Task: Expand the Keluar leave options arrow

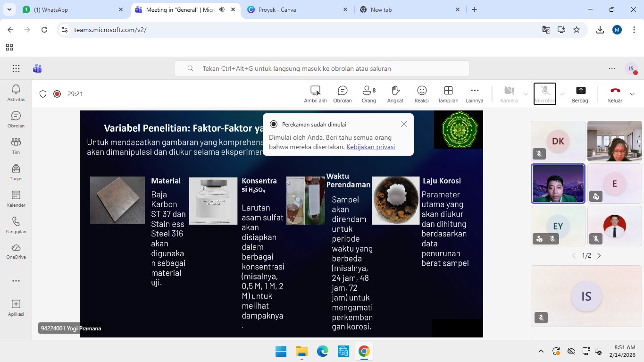Action: pos(632,94)
